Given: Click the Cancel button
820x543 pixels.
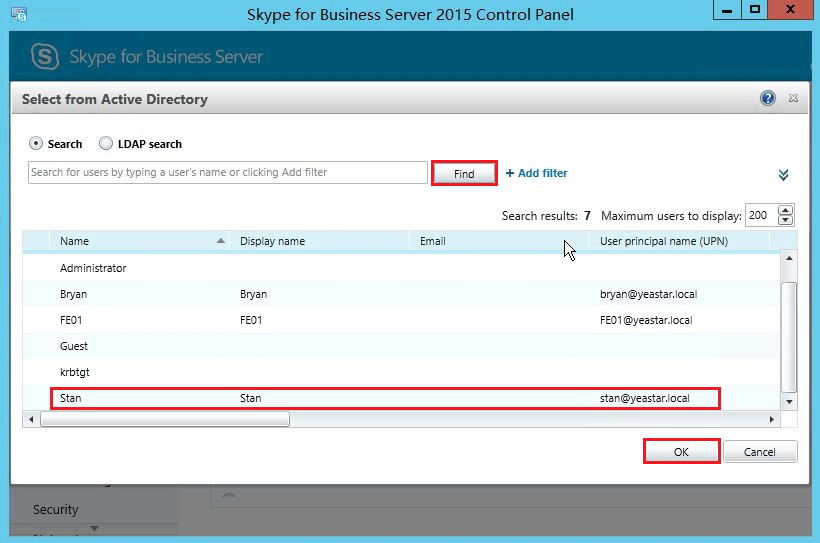Looking at the screenshot, I should pos(760,451).
